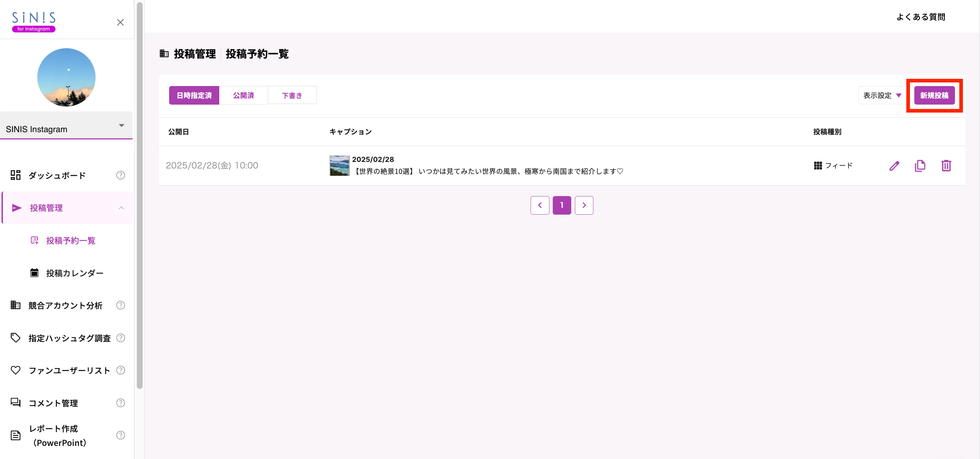Select the 競合アカウント分析 sidebar icon
This screenshot has width=980, height=459.
pos(15,305)
